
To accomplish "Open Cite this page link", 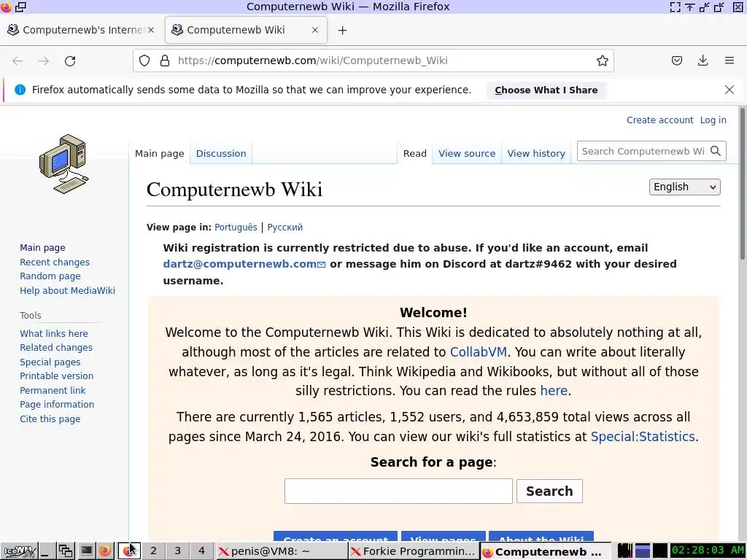I will tap(50, 419).
